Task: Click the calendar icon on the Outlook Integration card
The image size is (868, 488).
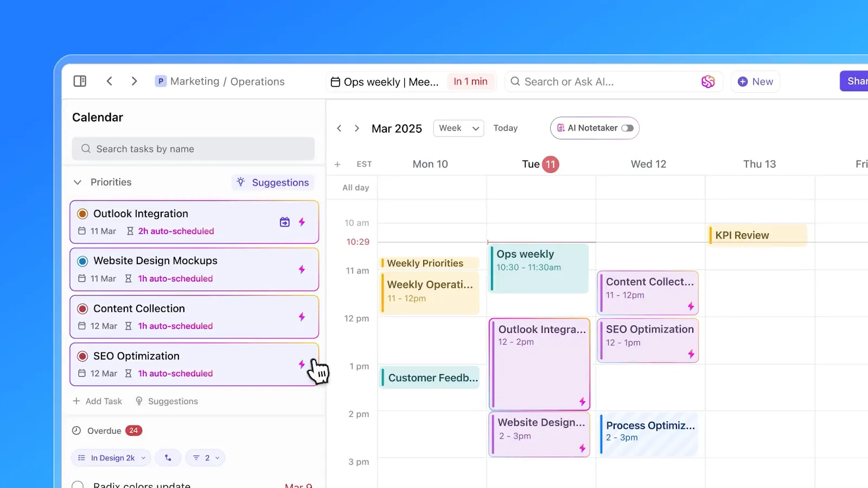Action: 285,222
